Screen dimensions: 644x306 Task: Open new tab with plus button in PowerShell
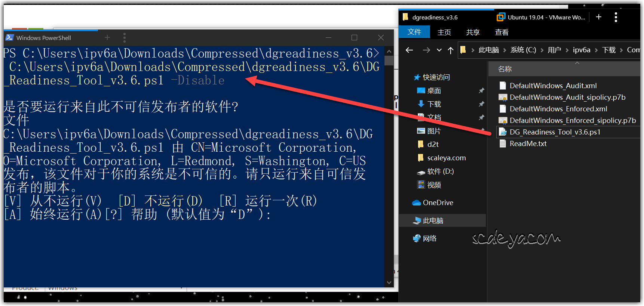[x=107, y=37]
